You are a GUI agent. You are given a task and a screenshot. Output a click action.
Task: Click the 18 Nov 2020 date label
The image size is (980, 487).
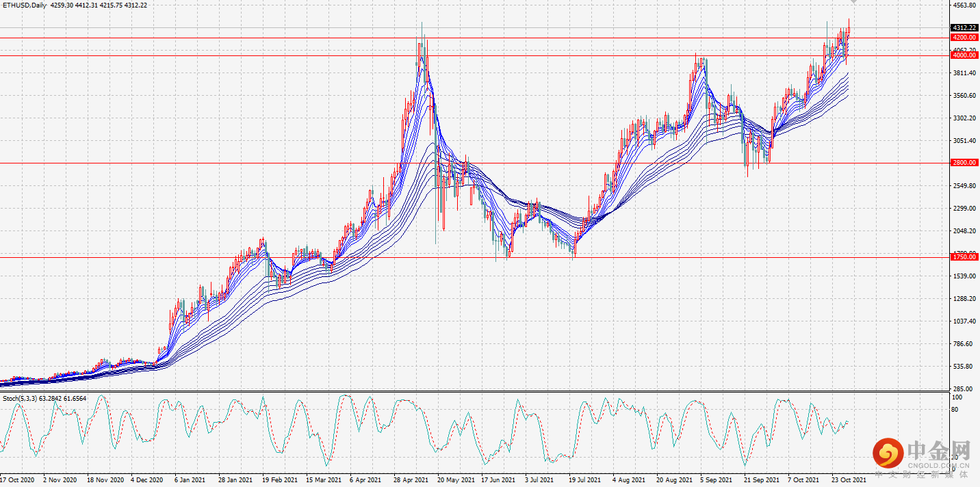click(105, 480)
